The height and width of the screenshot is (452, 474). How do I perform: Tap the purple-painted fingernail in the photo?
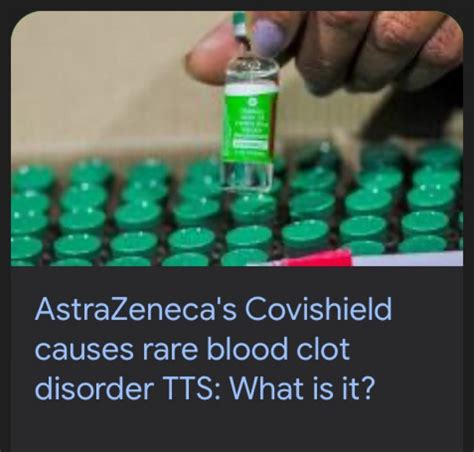click(269, 37)
